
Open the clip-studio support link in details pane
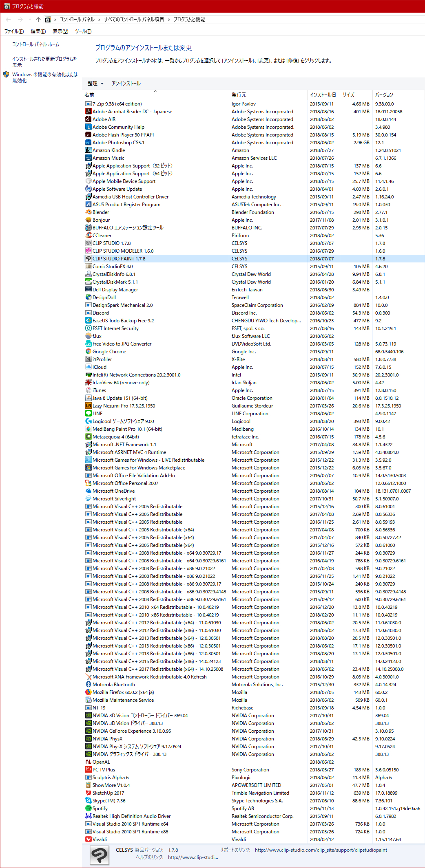[321, 850]
